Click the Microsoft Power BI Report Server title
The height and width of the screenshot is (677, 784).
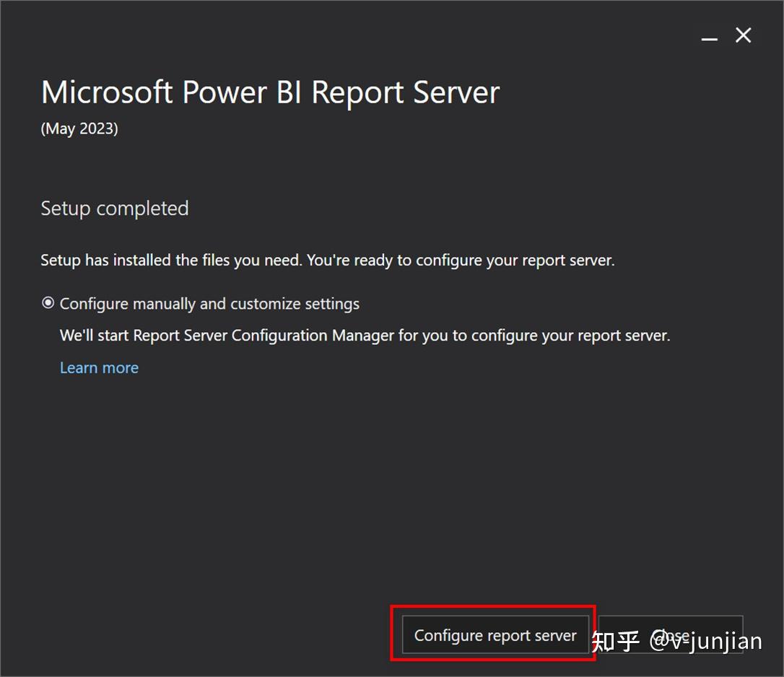point(269,92)
